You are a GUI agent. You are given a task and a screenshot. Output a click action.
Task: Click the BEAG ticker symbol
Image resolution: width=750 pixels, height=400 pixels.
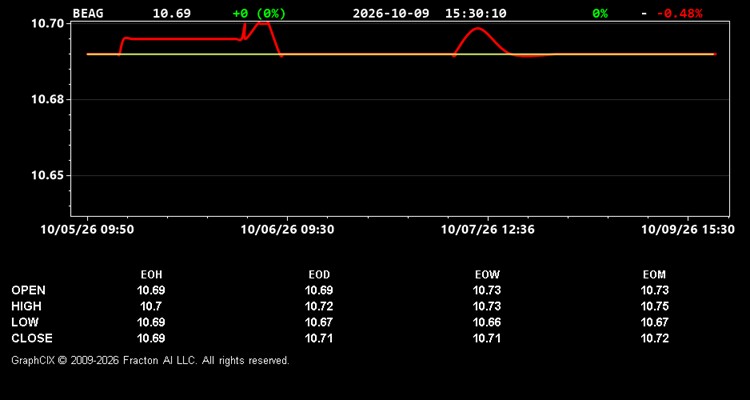[88, 13]
